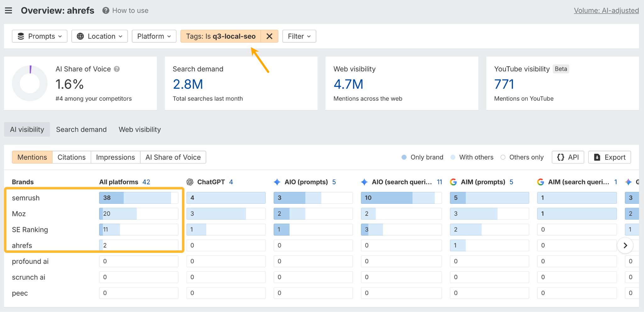Switch to the Search demand tab
The width and height of the screenshot is (644, 312).
pyautogui.click(x=81, y=129)
